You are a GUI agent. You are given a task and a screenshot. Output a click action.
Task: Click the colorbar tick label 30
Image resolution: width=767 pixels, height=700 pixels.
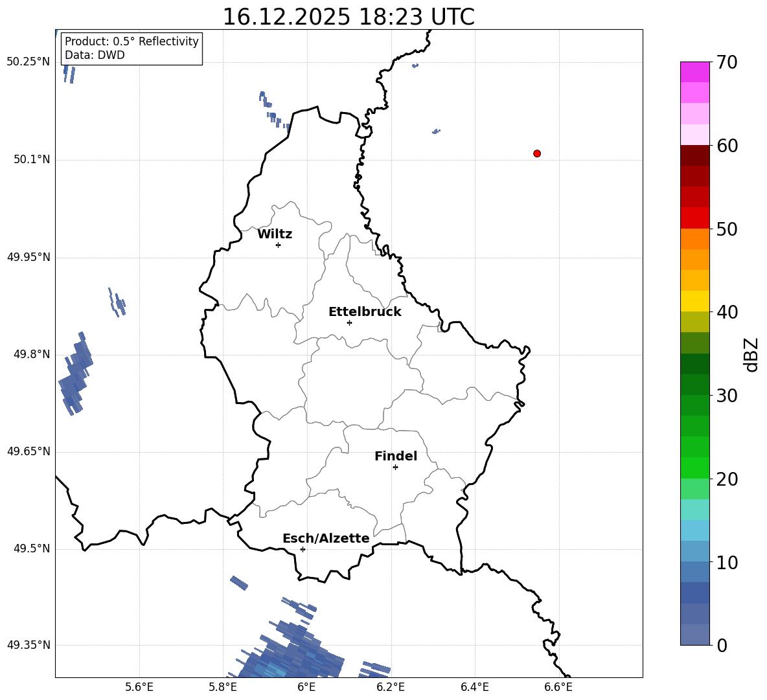coord(727,396)
